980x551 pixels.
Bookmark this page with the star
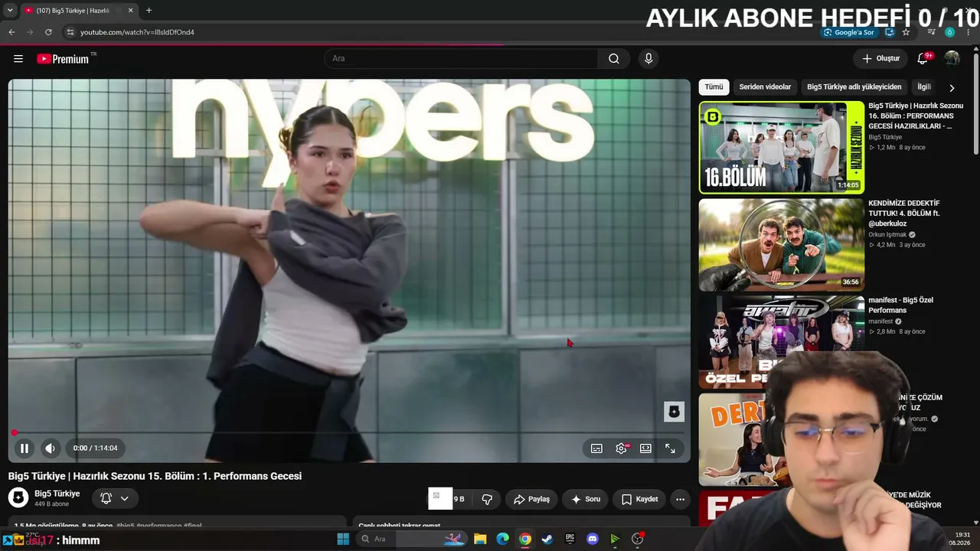[x=906, y=32]
